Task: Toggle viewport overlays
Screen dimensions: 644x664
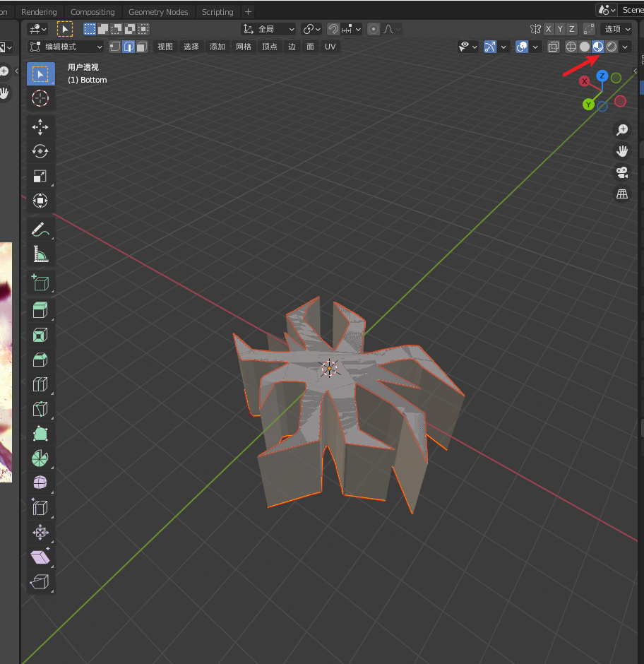Action: pos(522,47)
